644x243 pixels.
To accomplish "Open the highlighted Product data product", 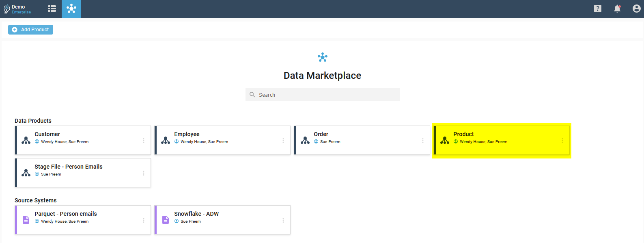I will point(502,140).
